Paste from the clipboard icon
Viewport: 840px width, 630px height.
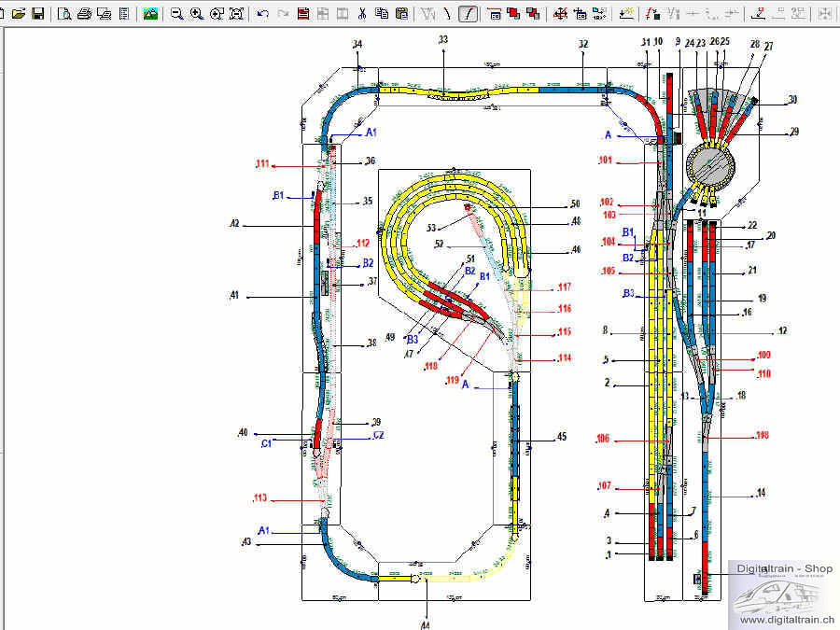(401, 14)
